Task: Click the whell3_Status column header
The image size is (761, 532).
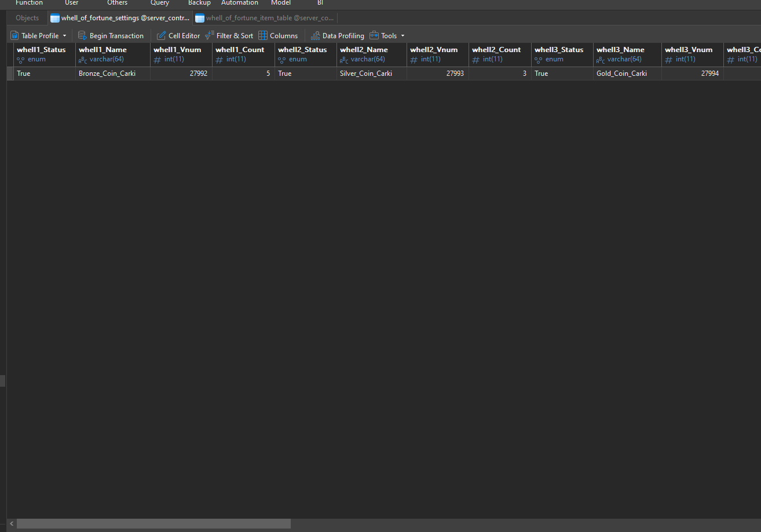Action: coord(562,54)
